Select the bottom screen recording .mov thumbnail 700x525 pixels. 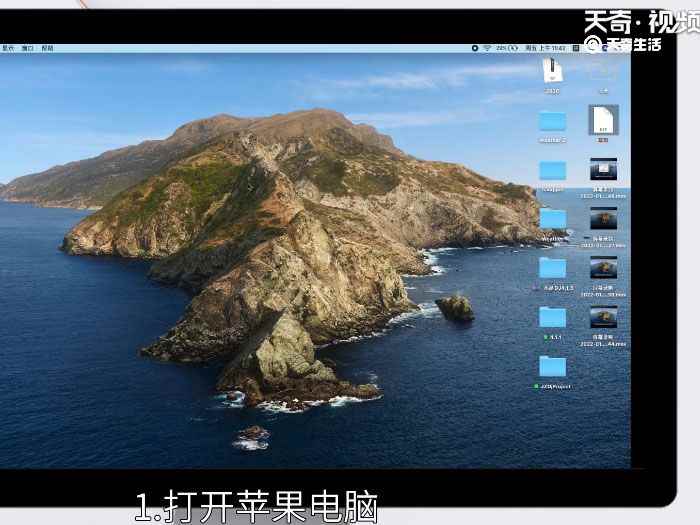click(603, 317)
